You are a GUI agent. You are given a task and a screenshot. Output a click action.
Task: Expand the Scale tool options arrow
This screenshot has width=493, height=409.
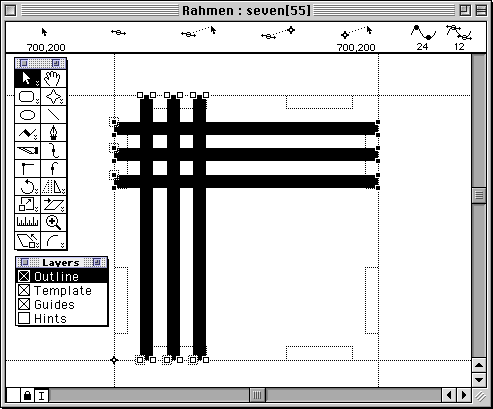pos(37,210)
